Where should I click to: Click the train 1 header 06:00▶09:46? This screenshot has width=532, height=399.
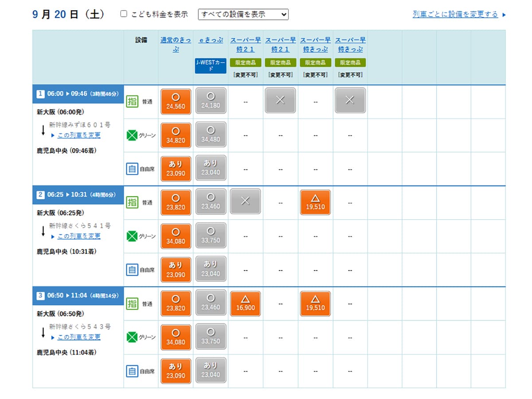78,94
